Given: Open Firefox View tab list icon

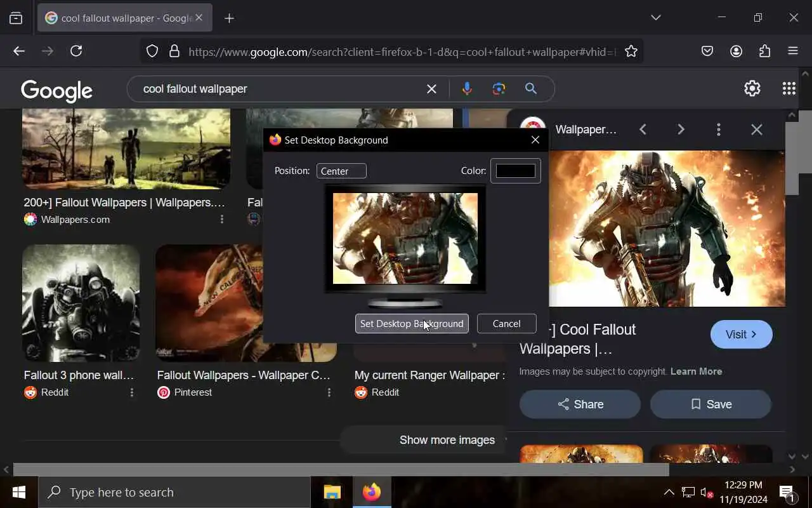Looking at the screenshot, I should point(16,18).
